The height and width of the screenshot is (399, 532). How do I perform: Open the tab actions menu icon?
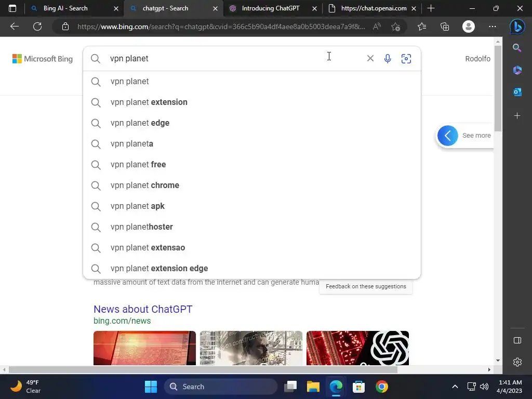pos(12,8)
